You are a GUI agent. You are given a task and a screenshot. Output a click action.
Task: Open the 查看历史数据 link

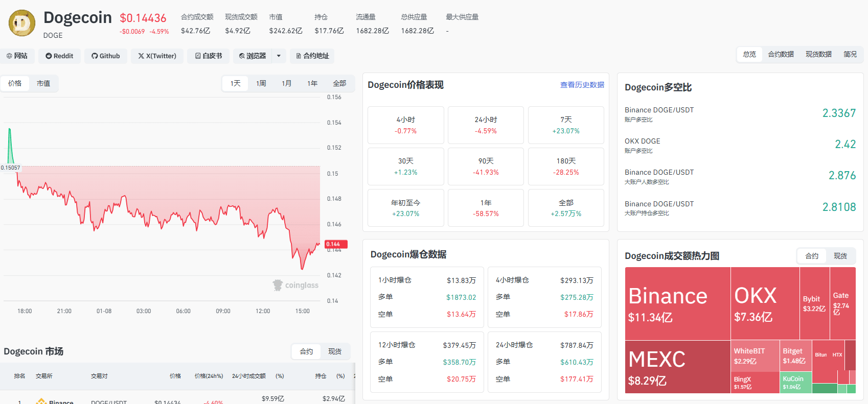(582, 85)
